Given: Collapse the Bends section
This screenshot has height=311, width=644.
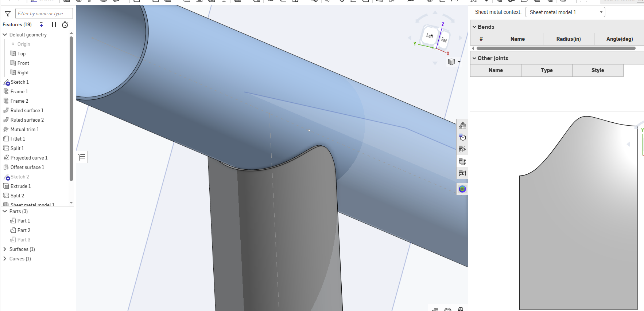Looking at the screenshot, I should pos(474,27).
